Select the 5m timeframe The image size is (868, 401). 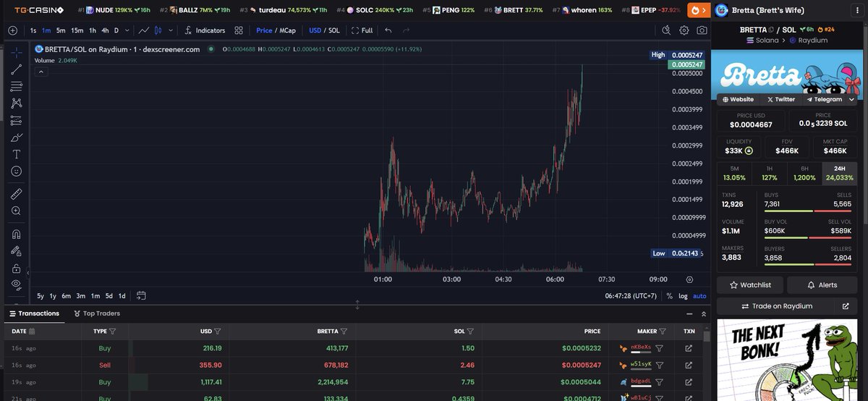[x=61, y=30]
